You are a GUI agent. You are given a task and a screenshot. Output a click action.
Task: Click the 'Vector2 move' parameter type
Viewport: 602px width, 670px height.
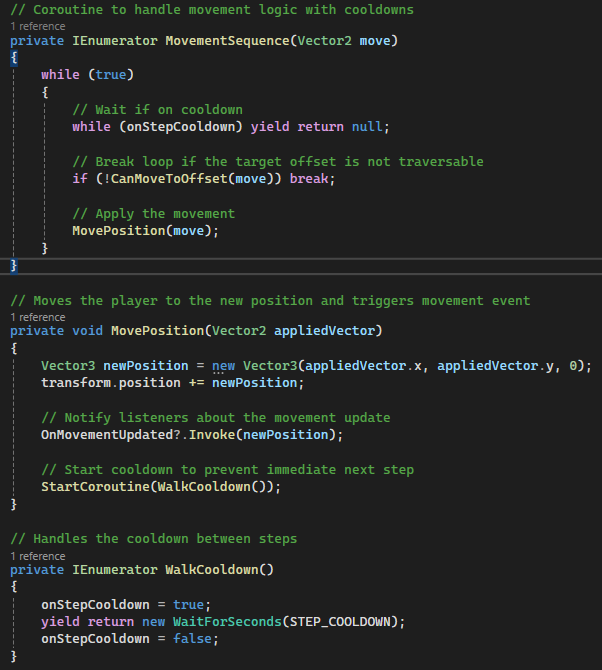tap(325, 41)
